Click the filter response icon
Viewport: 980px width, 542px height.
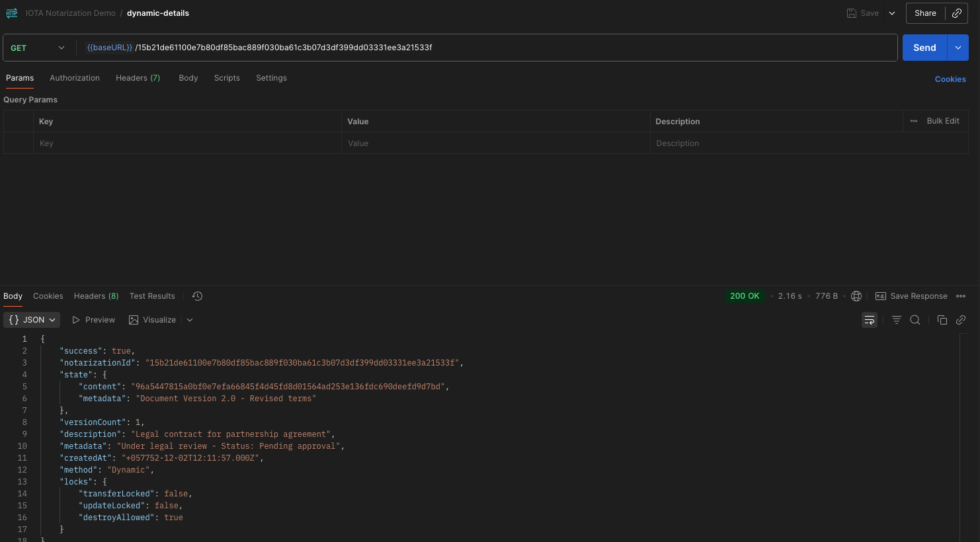point(897,320)
